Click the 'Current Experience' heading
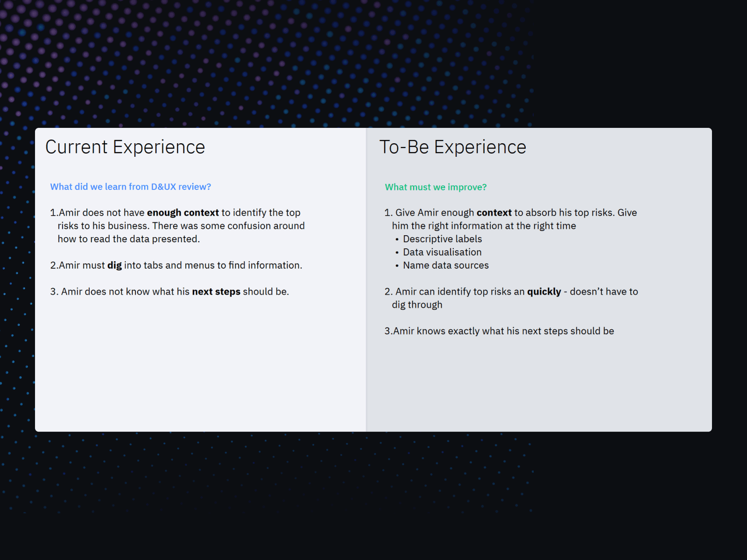747x560 pixels. coord(125,147)
